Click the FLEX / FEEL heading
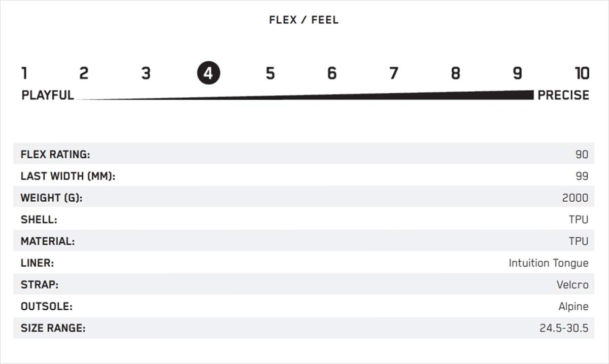 coord(303,20)
